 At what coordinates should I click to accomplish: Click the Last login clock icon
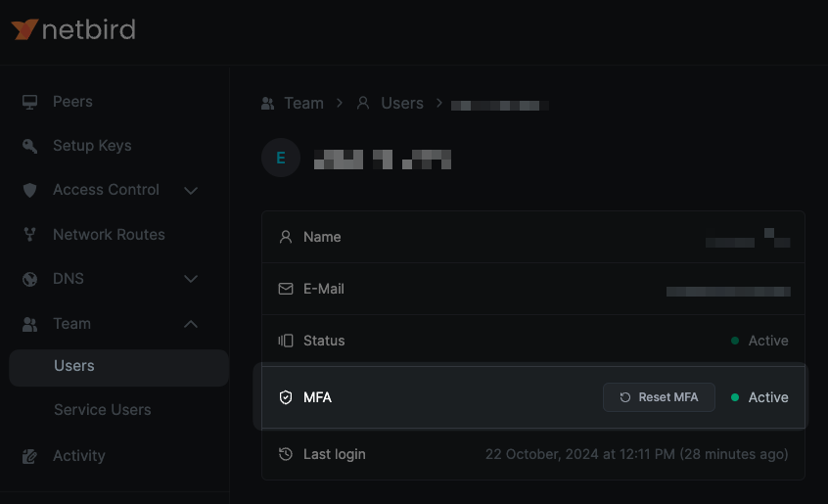point(286,454)
